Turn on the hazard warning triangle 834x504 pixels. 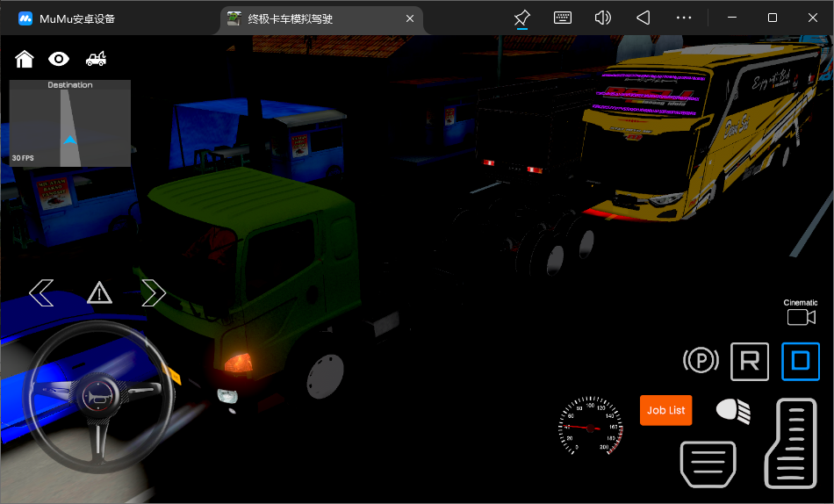point(99,292)
